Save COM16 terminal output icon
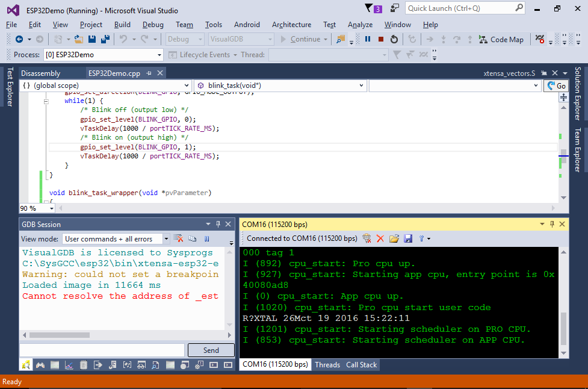The image size is (588, 389). click(408, 238)
